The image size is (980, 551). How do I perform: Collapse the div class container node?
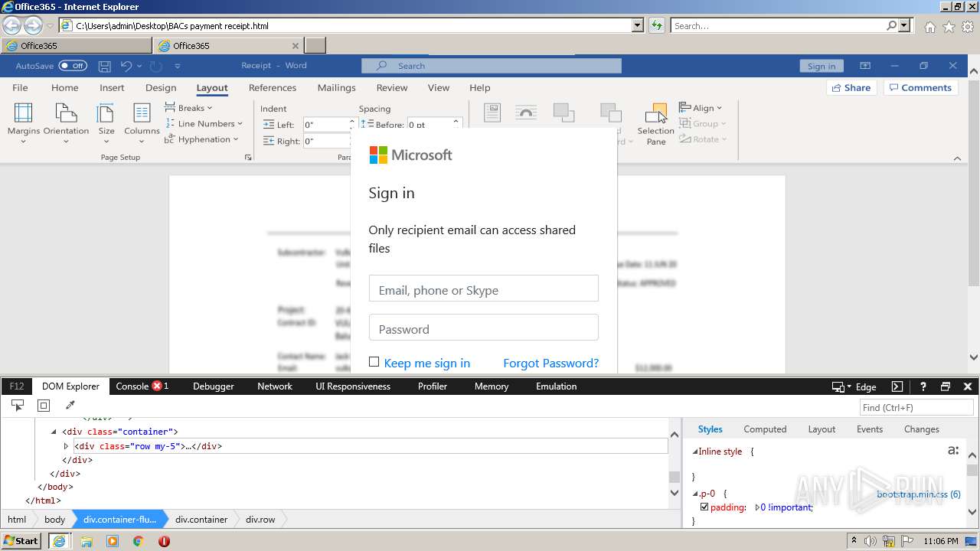pyautogui.click(x=54, y=432)
